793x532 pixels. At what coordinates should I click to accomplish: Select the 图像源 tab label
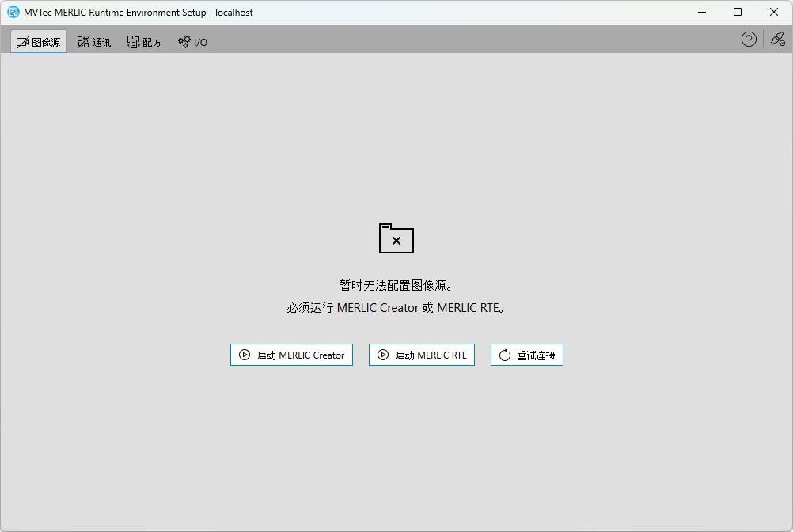point(46,42)
